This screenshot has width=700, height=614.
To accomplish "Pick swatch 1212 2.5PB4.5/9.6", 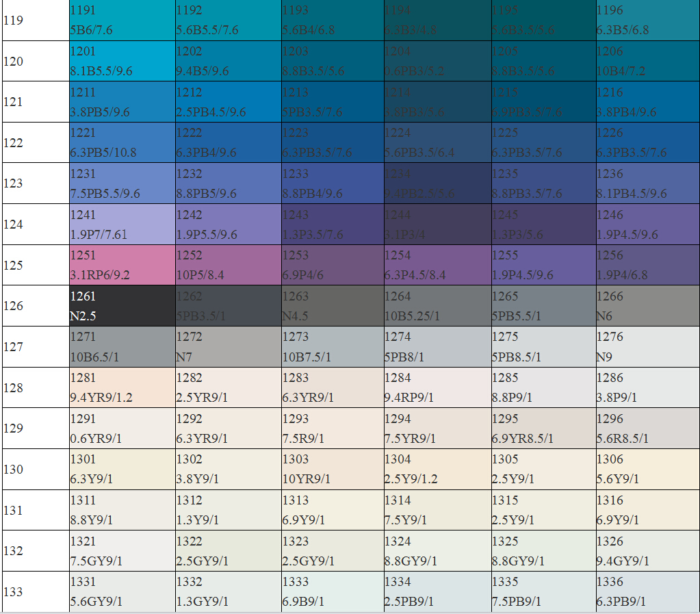I will pyautogui.click(x=229, y=102).
